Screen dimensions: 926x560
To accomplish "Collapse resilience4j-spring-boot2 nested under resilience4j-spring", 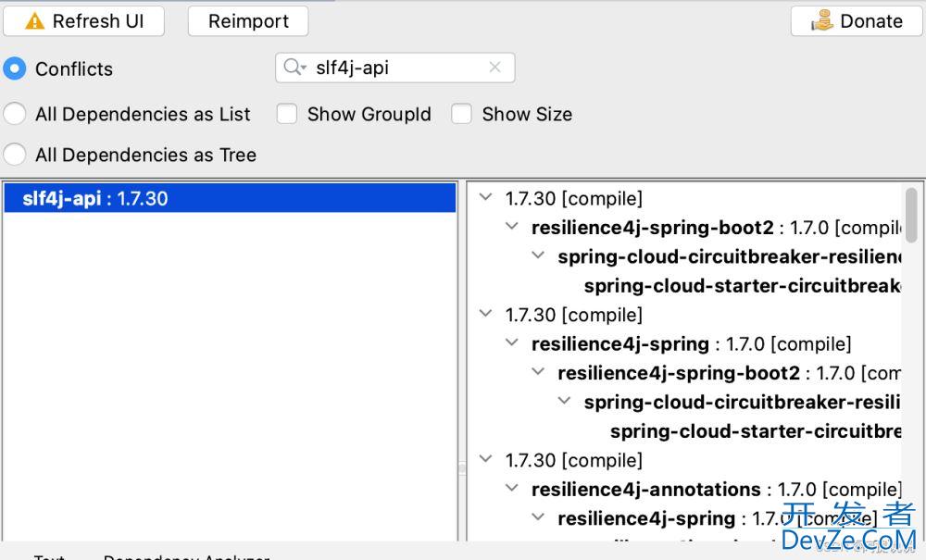I will click(x=538, y=371).
